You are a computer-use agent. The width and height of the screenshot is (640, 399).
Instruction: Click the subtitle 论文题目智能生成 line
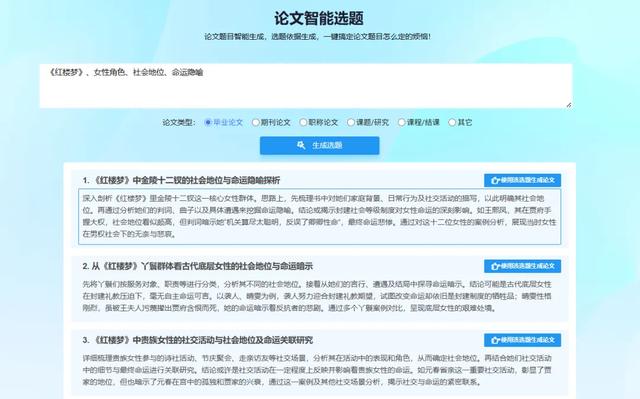(317, 37)
